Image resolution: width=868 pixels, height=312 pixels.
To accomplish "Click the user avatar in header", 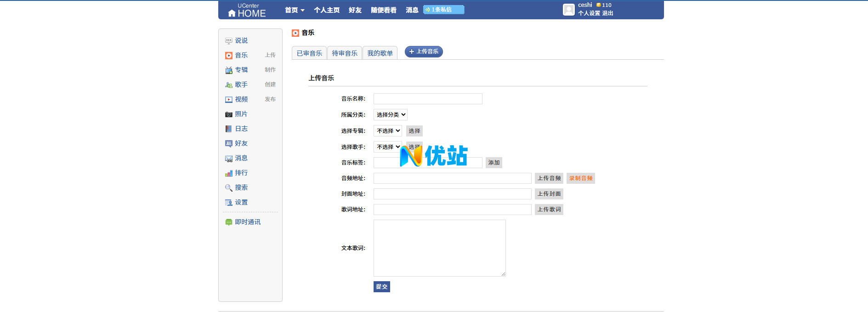I will click(x=568, y=10).
